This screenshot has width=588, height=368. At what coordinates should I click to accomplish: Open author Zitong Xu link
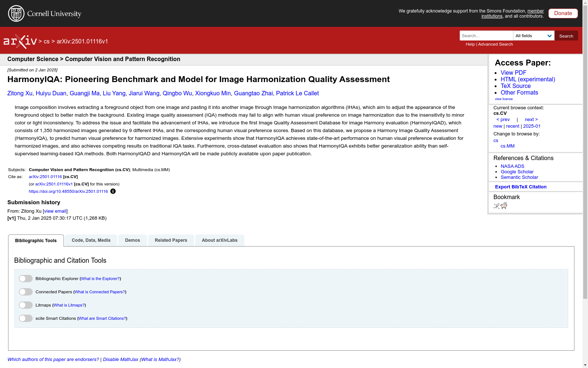pyautogui.click(x=20, y=93)
